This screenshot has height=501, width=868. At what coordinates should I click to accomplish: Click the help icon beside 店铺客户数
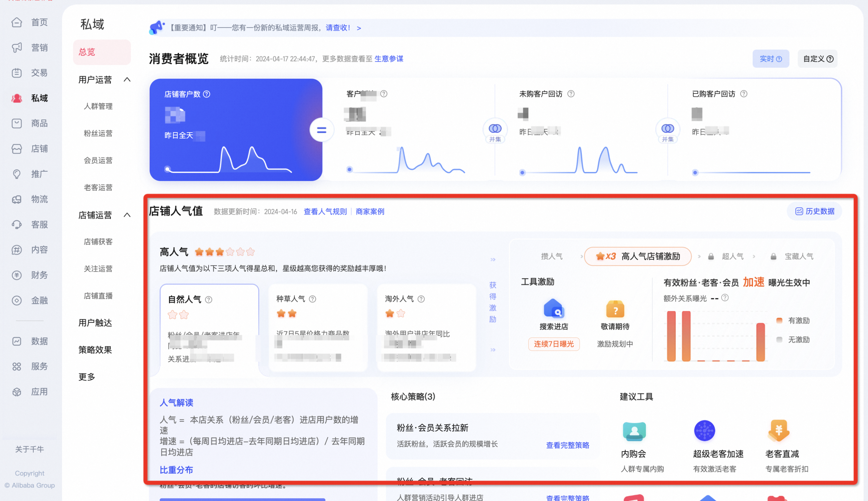pos(207,94)
